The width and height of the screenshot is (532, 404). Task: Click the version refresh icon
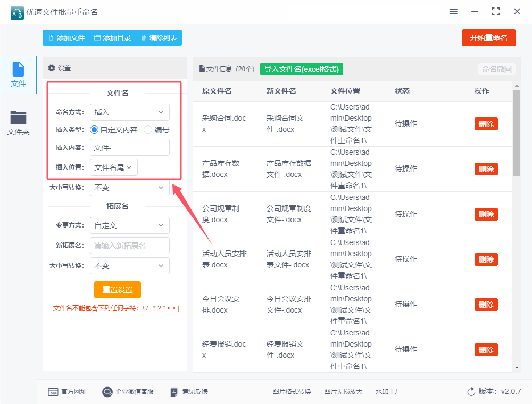pos(471,392)
